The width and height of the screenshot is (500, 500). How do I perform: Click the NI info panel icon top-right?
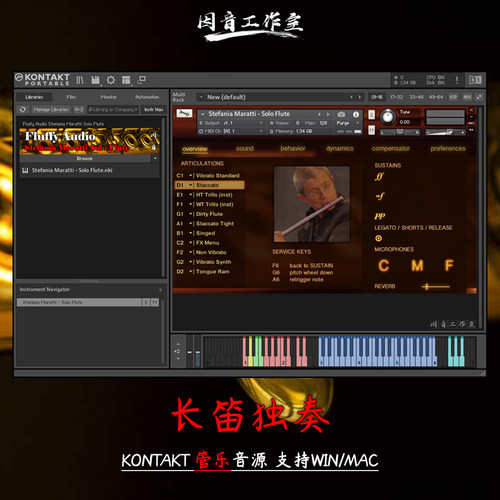click(475, 80)
